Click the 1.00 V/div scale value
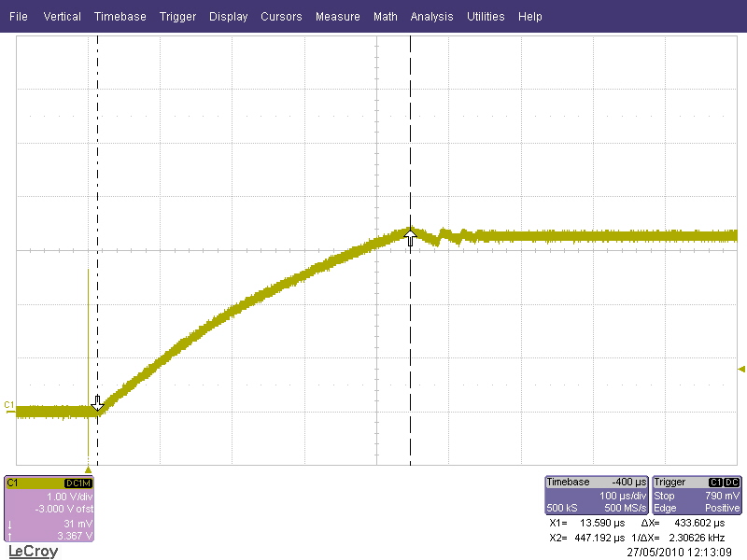Screen dimensions: 747x560 click(x=69, y=497)
